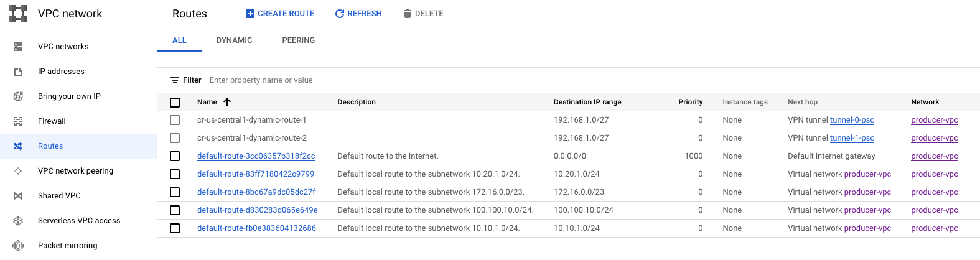980x260 pixels.
Task: Click the Filter list icon
Action: [x=175, y=80]
